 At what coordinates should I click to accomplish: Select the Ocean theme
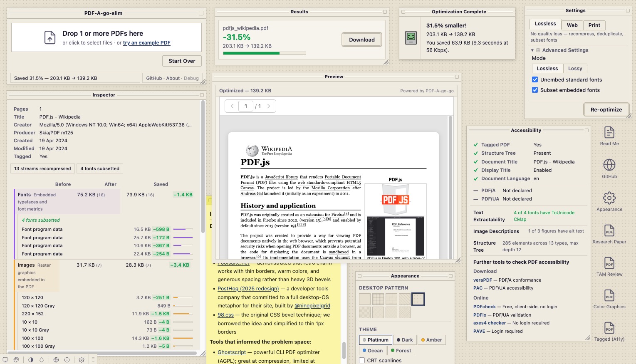point(373,351)
